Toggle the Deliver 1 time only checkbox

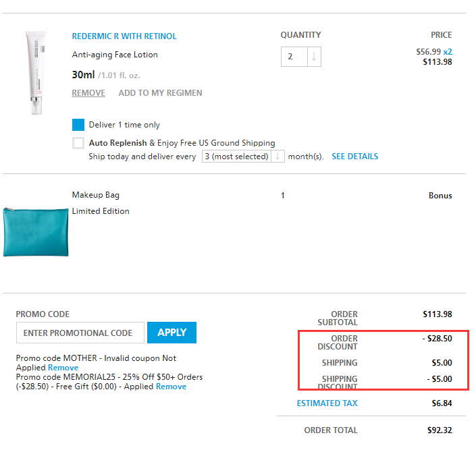[78, 125]
